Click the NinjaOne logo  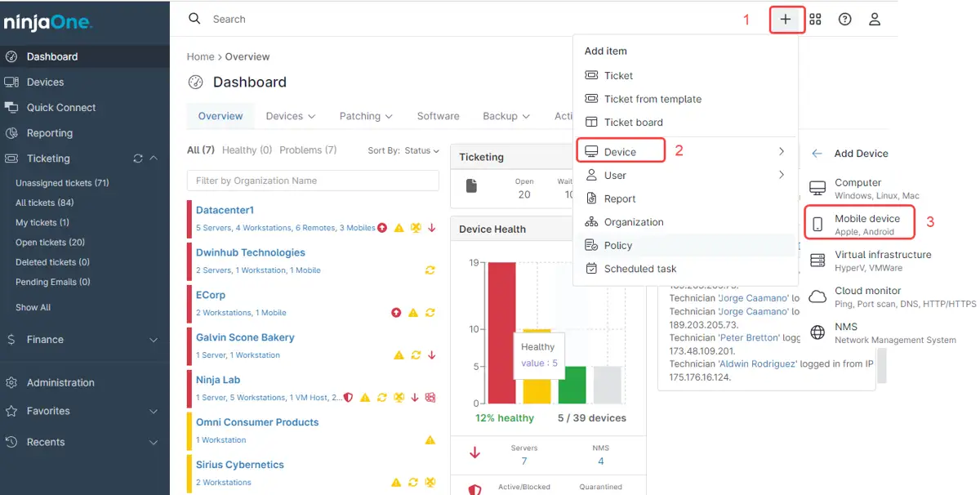pos(48,22)
